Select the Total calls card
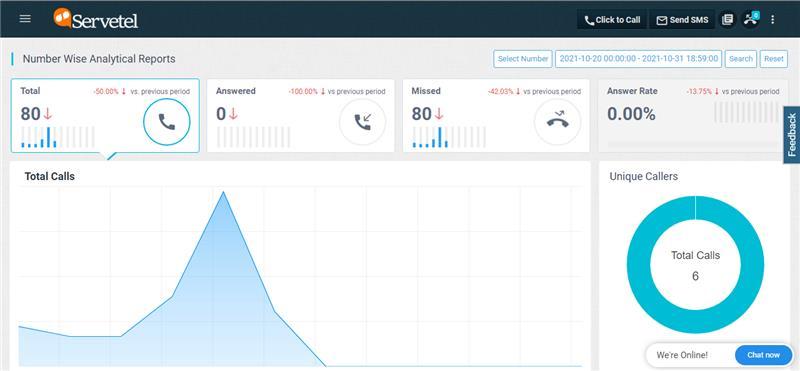800x371 pixels. 105,115
